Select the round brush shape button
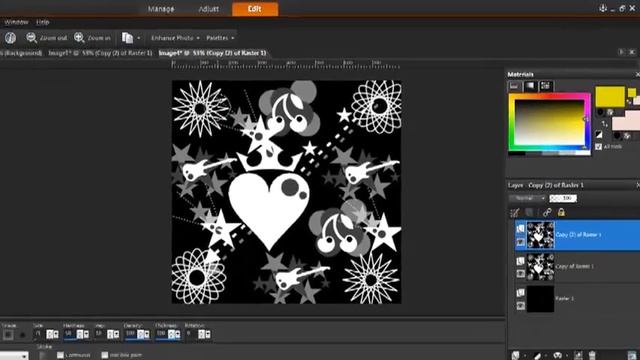 click(22, 335)
